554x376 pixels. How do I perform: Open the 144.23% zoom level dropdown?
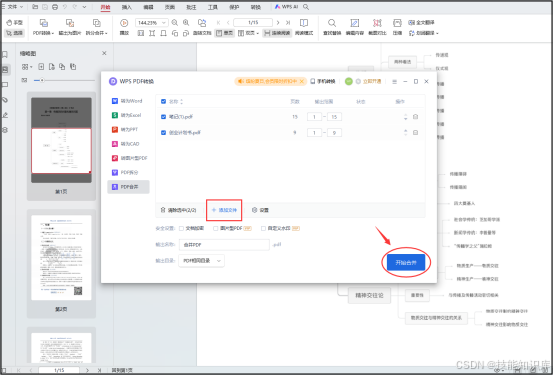(x=164, y=23)
